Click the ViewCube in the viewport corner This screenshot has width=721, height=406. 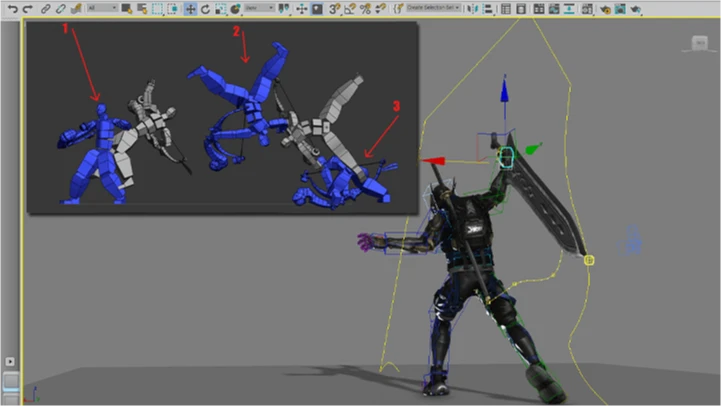coord(699,43)
